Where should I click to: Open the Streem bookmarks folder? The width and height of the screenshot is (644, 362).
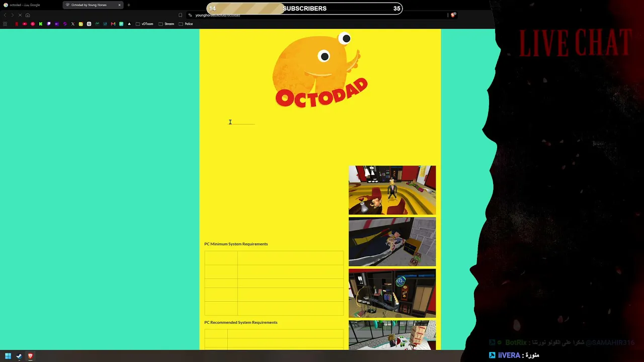pos(167,24)
